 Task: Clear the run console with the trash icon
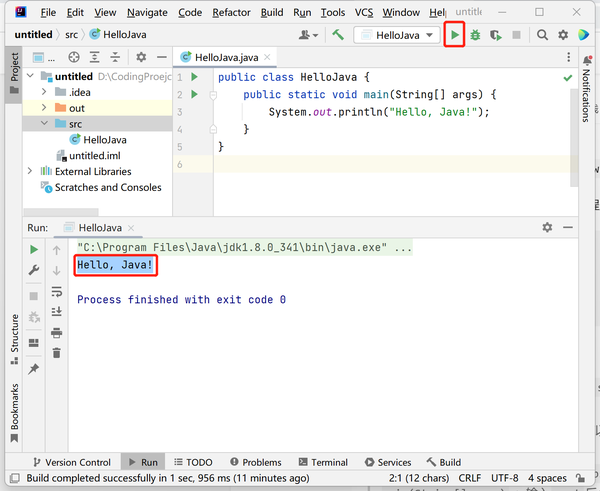(x=57, y=352)
